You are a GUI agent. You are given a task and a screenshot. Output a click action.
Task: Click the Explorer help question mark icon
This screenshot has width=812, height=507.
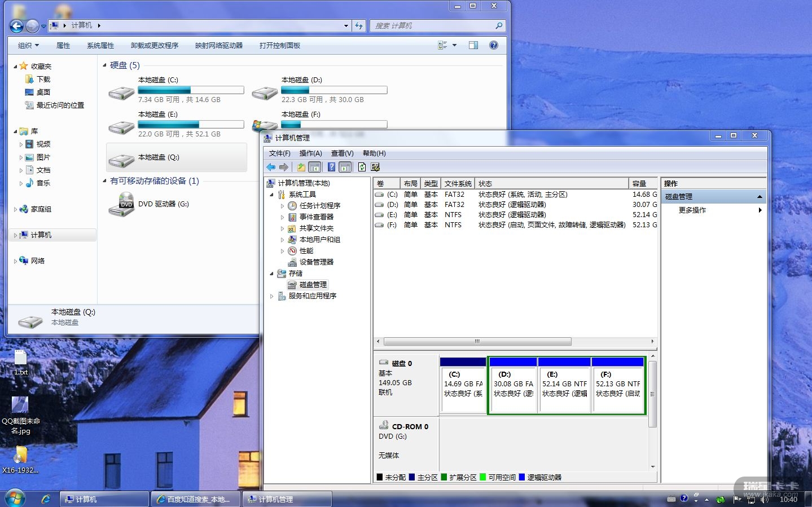[494, 45]
